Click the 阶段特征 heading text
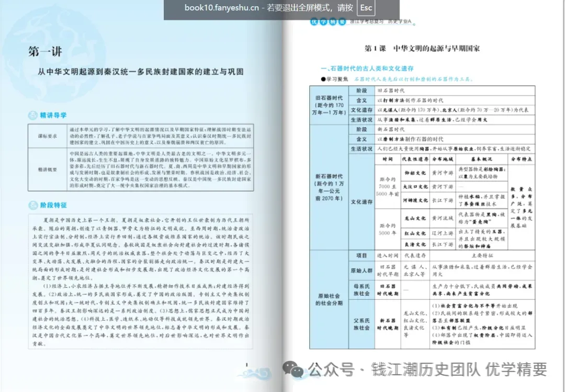Image resolution: width=565 pixels, height=392 pixels. tap(53, 205)
